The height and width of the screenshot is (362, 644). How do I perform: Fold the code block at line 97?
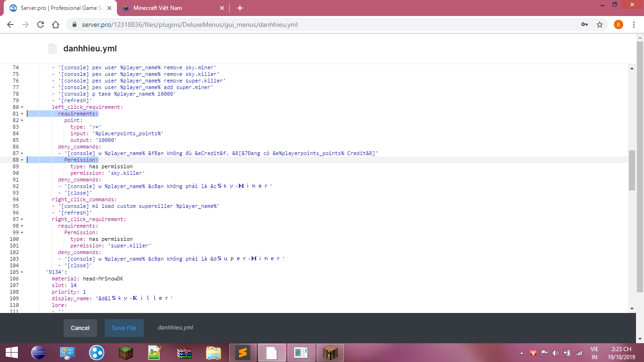[22, 219]
